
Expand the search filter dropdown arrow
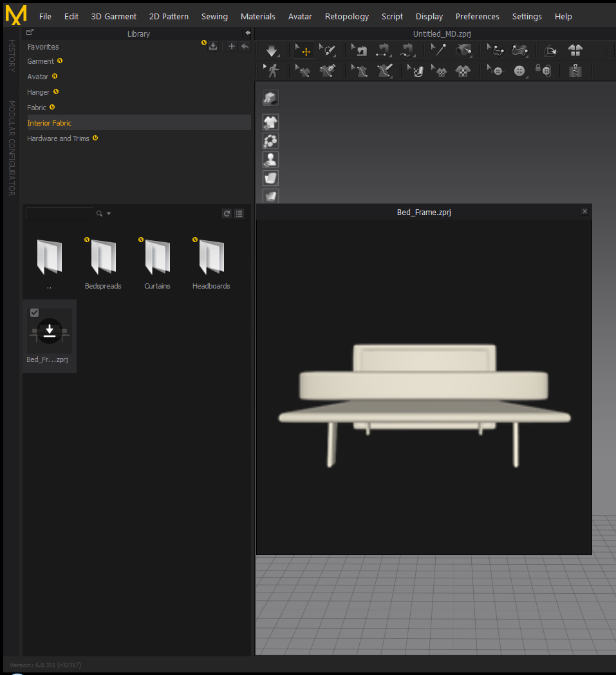(109, 214)
